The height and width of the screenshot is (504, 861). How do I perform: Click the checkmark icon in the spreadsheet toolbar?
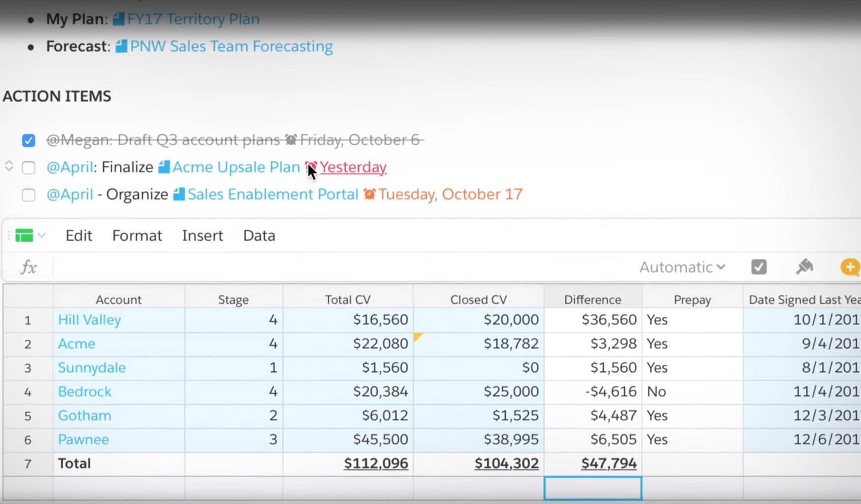pos(758,267)
